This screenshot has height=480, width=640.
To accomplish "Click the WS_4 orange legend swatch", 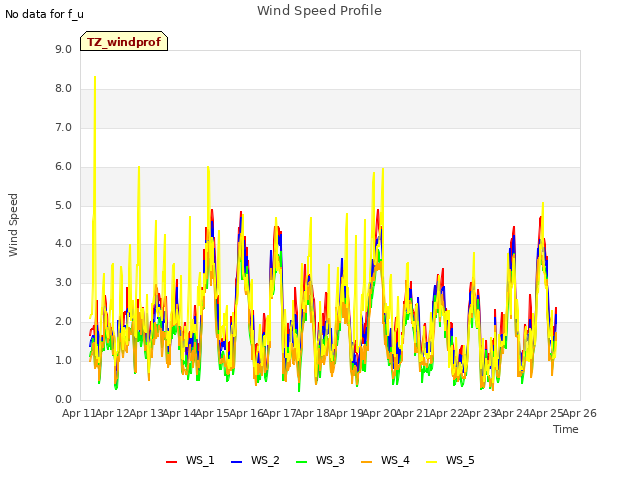I will [x=367, y=462].
